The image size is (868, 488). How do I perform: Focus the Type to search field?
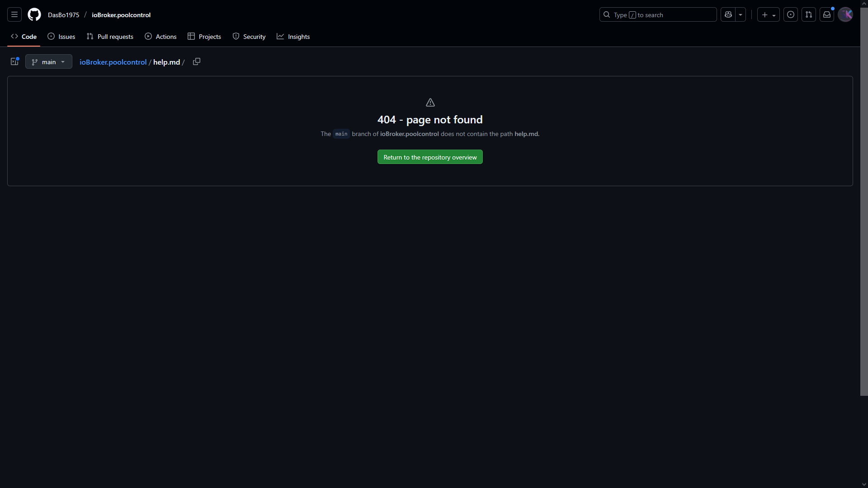(x=658, y=15)
